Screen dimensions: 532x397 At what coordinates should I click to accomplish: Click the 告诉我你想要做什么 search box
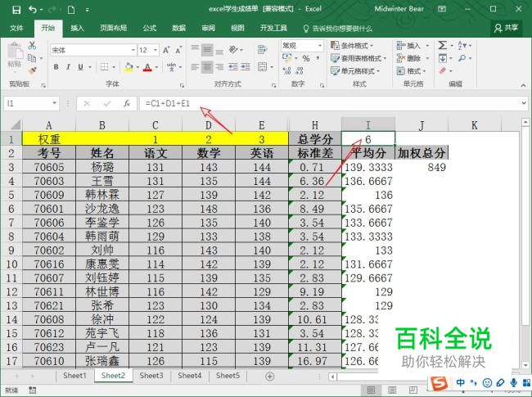click(x=337, y=29)
